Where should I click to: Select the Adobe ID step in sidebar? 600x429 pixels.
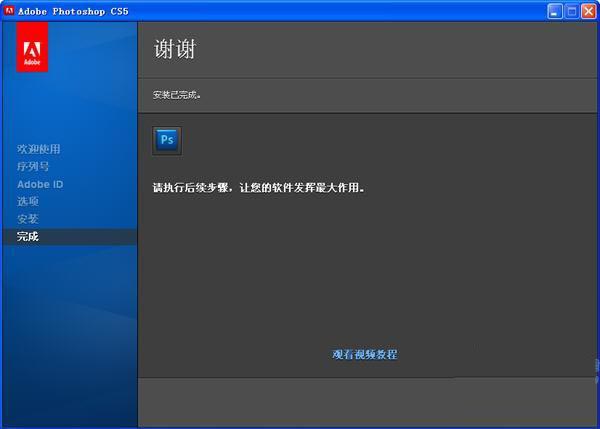point(40,184)
